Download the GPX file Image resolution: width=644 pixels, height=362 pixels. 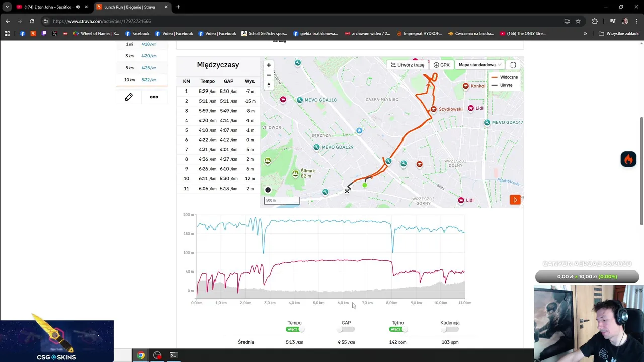point(442,65)
